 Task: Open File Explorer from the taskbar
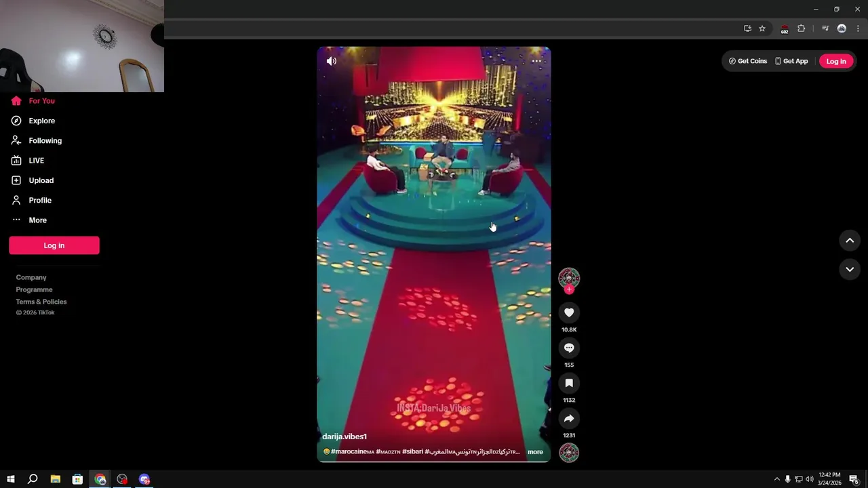pos(56,479)
